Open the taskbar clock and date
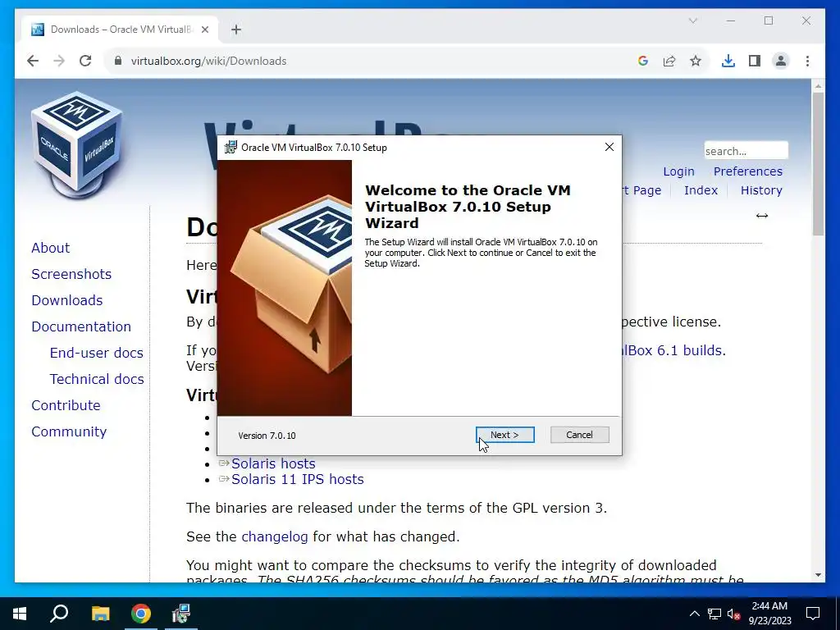Viewport: 840px width, 630px height. pos(769,614)
